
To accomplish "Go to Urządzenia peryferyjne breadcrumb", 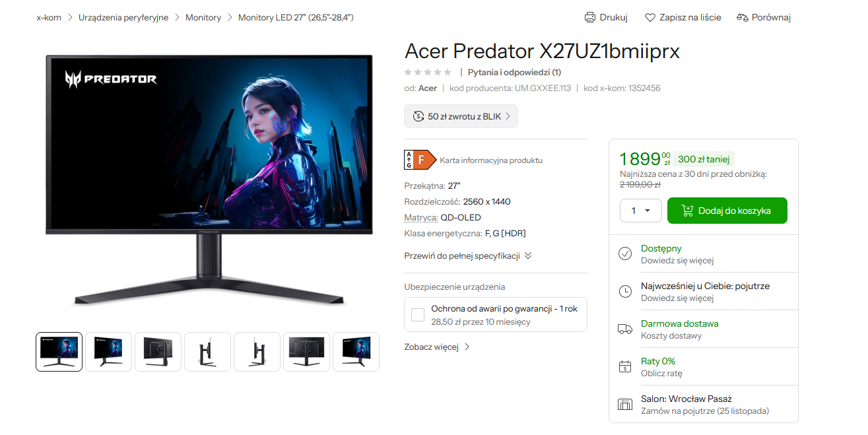I will tap(123, 17).
